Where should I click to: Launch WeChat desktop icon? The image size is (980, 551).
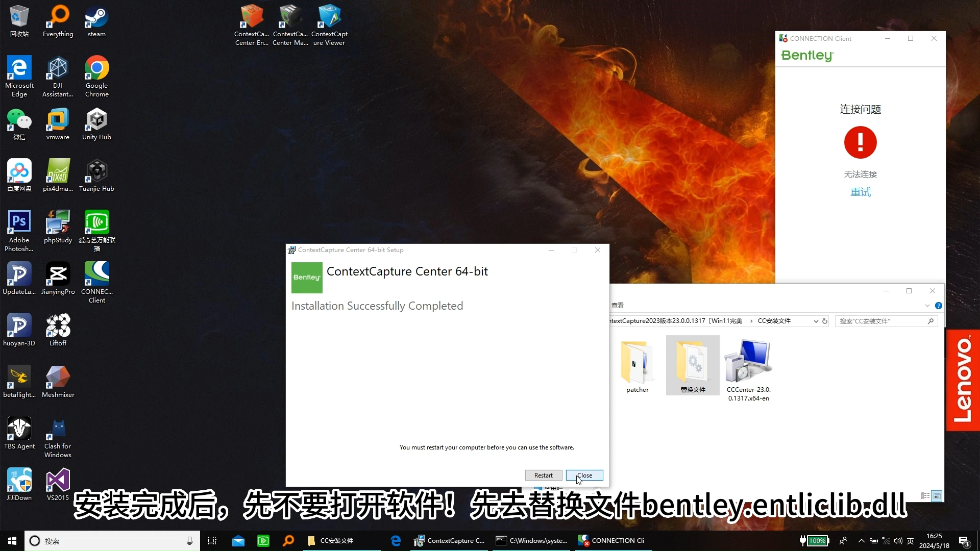pos(19,124)
